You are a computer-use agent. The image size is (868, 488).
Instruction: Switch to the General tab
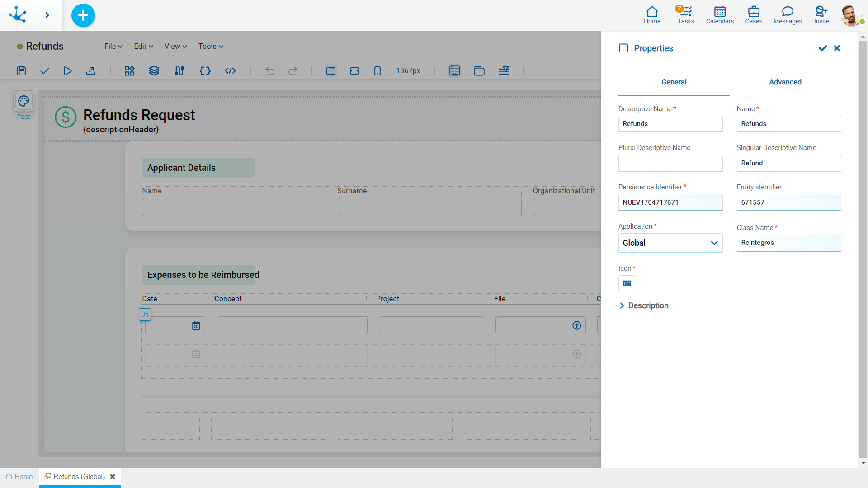[x=673, y=82]
